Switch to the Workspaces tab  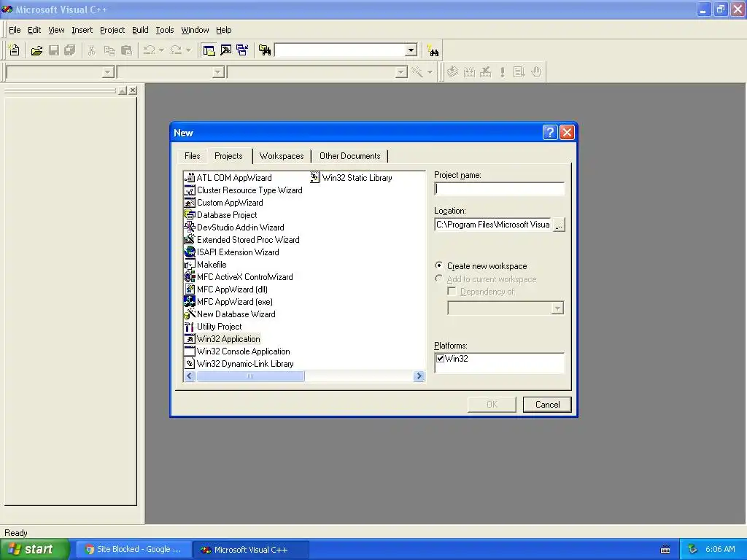coord(282,156)
